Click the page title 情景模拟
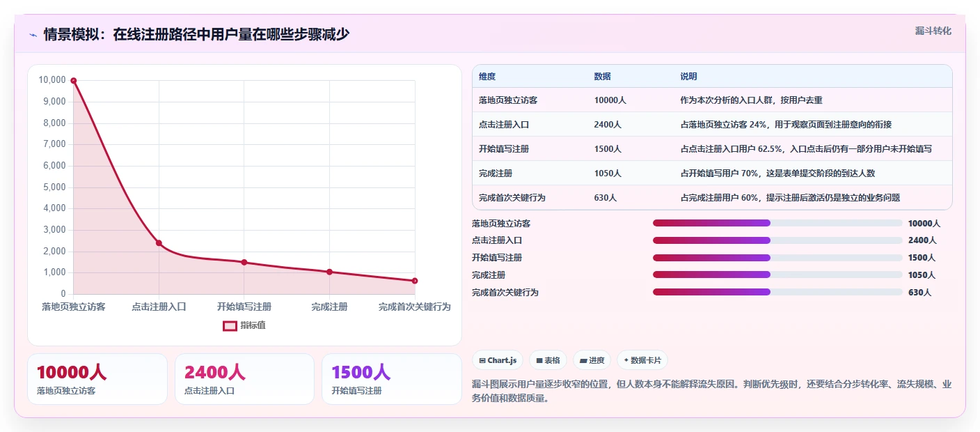This screenshot has height=432, width=980. [196, 34]
